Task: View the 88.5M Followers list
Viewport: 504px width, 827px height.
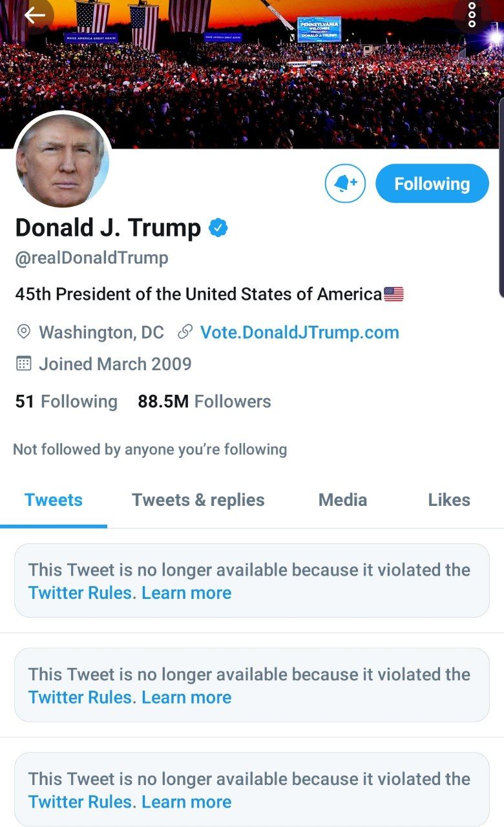Action: 204,401
